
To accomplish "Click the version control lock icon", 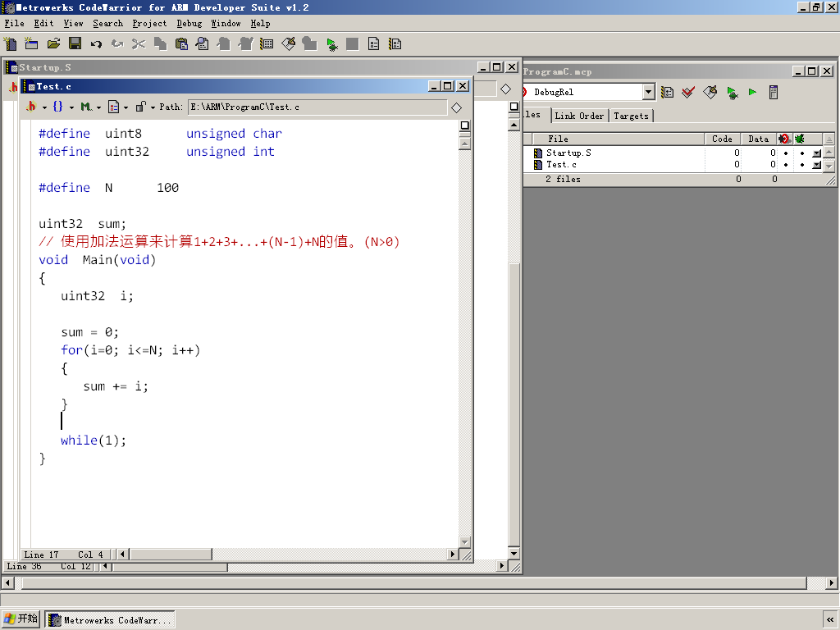I will point(140,107).
